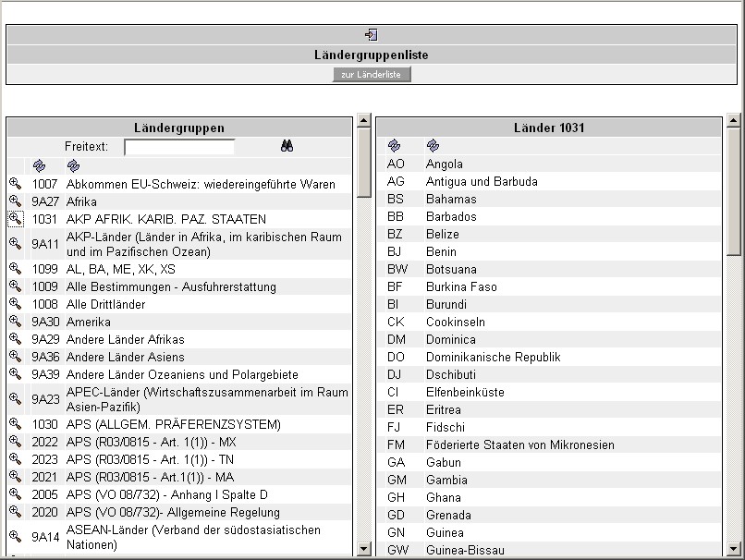Sort Ländergruppen by code column icon

coord(39,165)
